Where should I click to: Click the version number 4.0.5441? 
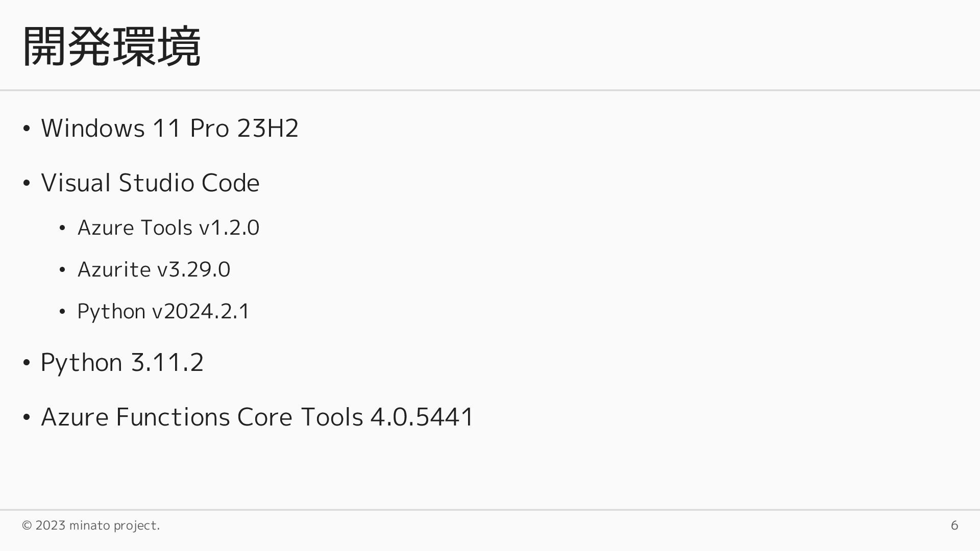[x=422, y=417]
